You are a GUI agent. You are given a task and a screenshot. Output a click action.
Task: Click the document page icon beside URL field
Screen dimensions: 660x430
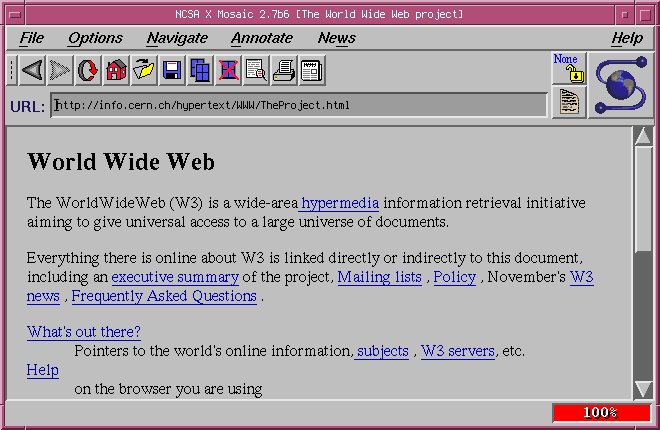569,102
